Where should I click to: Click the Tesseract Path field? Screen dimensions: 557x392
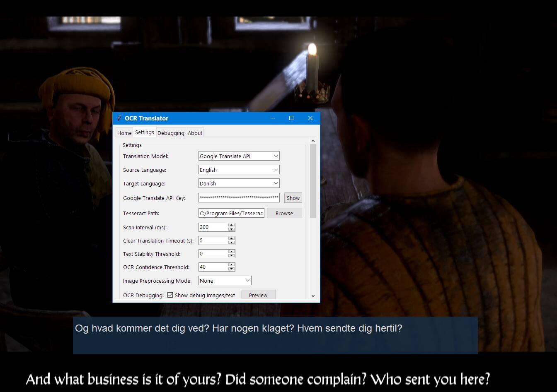tap(231, 213)
